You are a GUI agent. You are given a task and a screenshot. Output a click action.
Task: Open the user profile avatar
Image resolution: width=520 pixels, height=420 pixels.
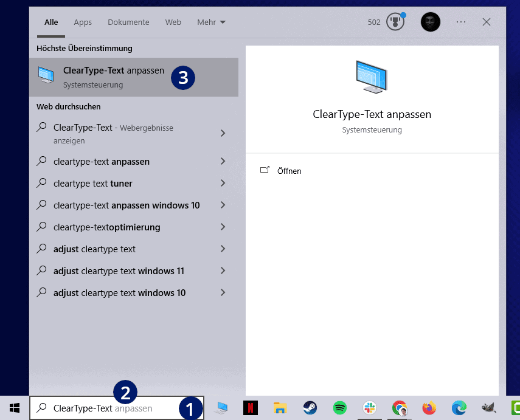(431, 22)
